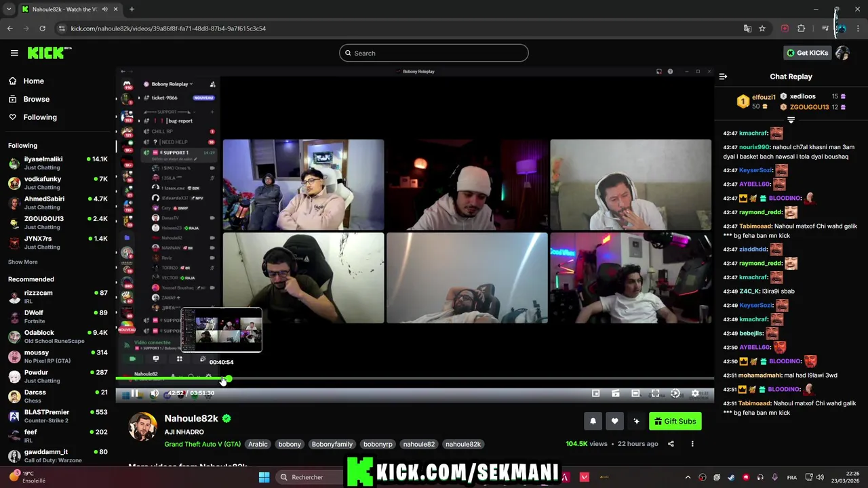Open Chrome extensions puzzle icon
The height and width of the screenshot is (488, 868).
coord(802,28)
